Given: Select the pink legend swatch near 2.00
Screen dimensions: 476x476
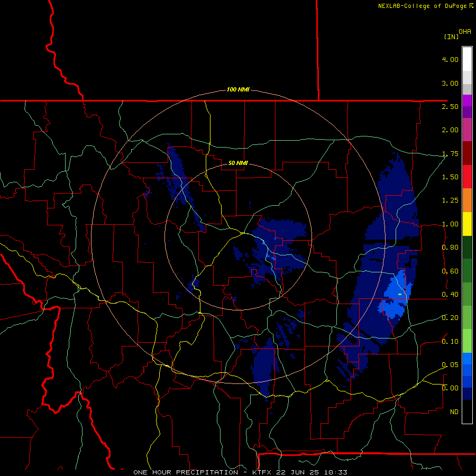Looking at the screenshot, I should (x=467, y=130).
